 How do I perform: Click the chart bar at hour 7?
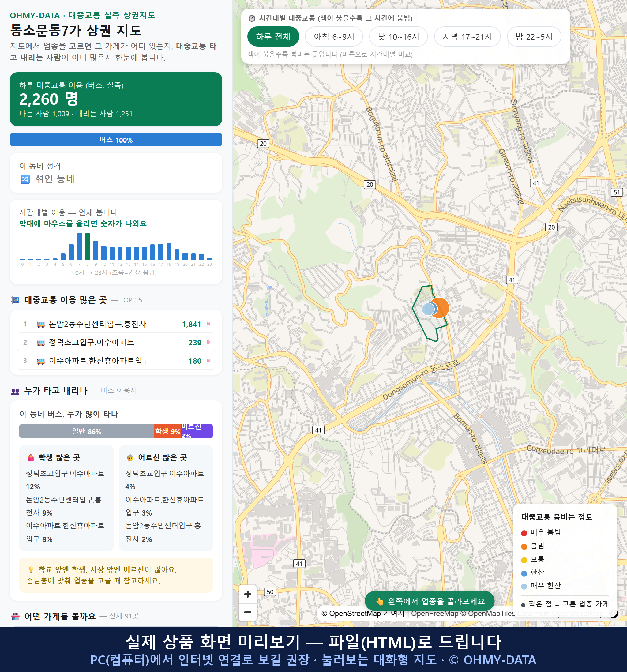click(x=79, y=246)
